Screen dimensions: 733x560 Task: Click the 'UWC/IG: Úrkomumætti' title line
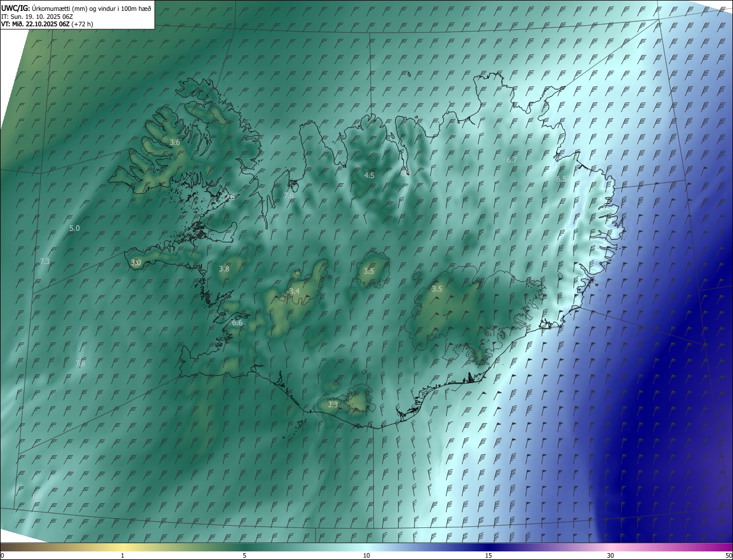coord(76,8)
